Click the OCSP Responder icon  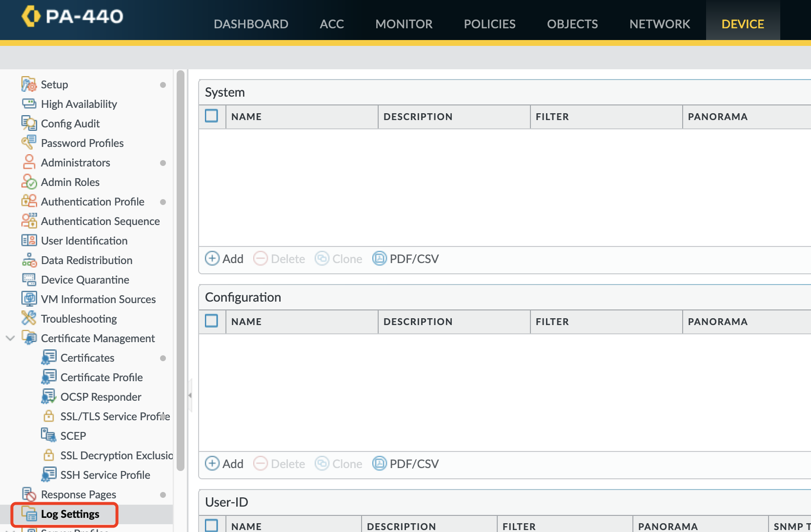[x=48, y=396]
